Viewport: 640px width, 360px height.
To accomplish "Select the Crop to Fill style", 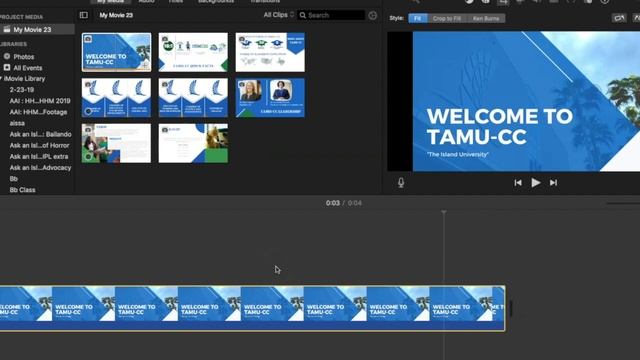I will click(x=447, y=18).
